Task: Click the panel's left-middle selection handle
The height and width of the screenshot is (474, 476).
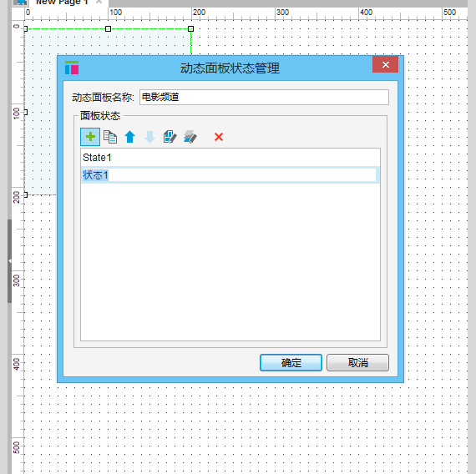Action: pyautogui.click(x=26, y=113)
